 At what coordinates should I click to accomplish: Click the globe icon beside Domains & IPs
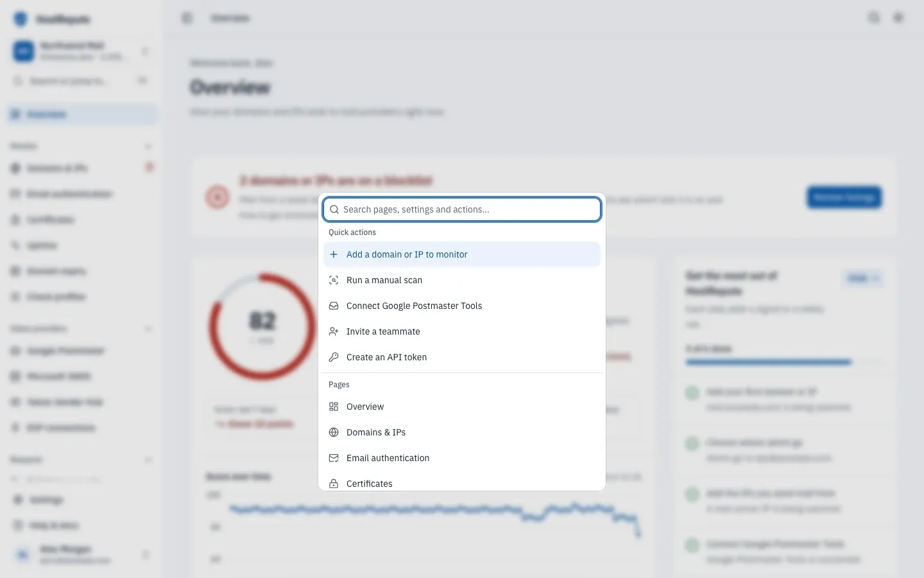(x=334, y=432)
